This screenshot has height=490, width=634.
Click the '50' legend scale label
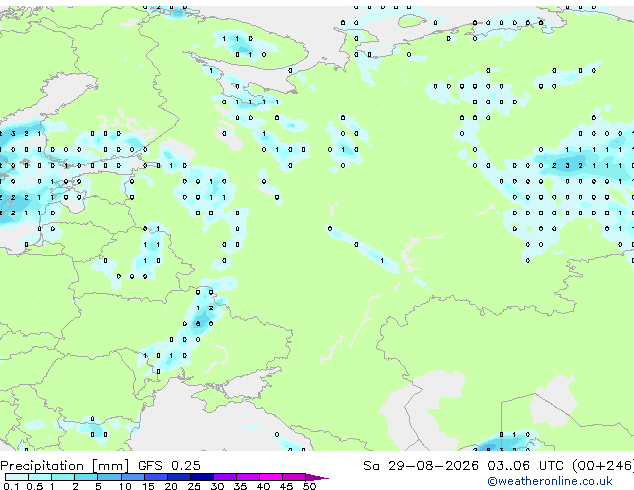coord(309,486)
